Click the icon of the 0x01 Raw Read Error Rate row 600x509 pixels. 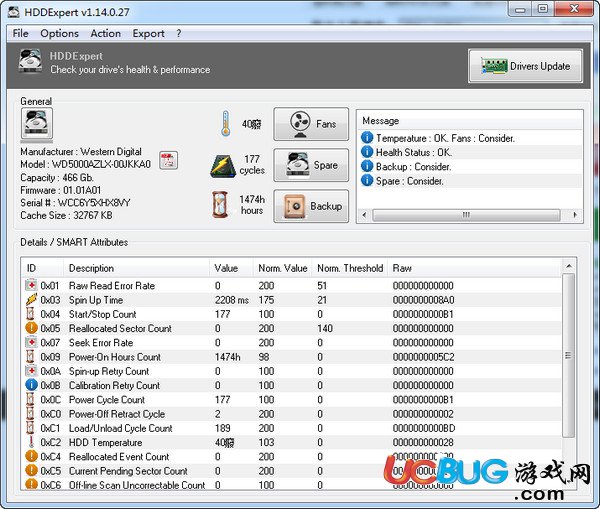(31, 285)
